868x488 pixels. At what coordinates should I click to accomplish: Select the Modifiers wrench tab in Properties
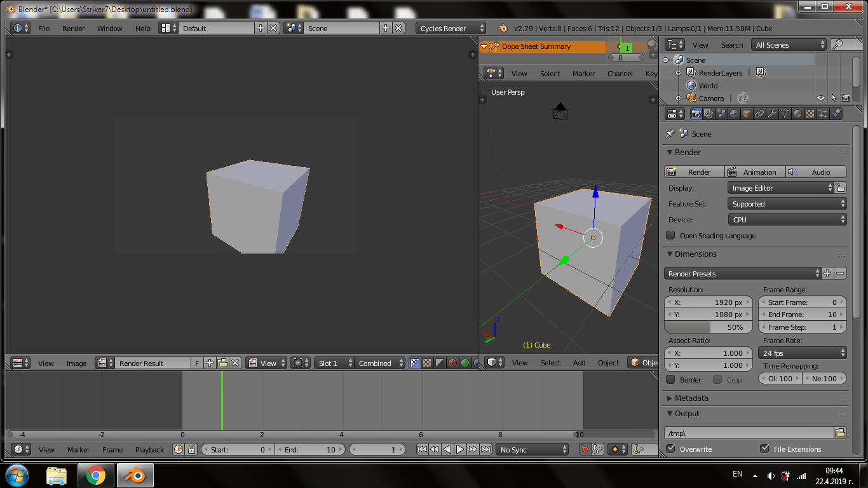tap(773, 114)
